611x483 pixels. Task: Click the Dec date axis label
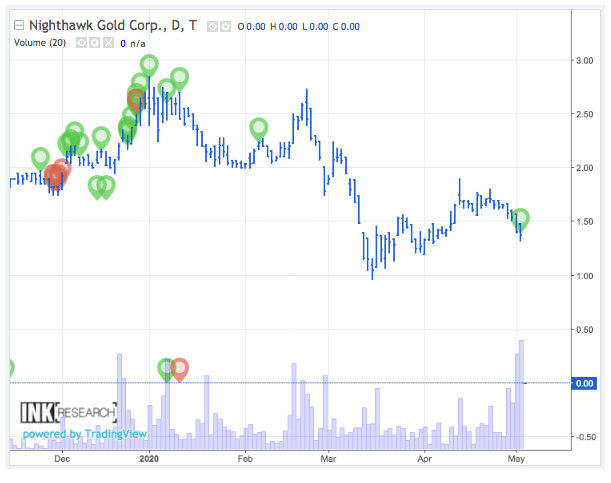click(62, 459)
